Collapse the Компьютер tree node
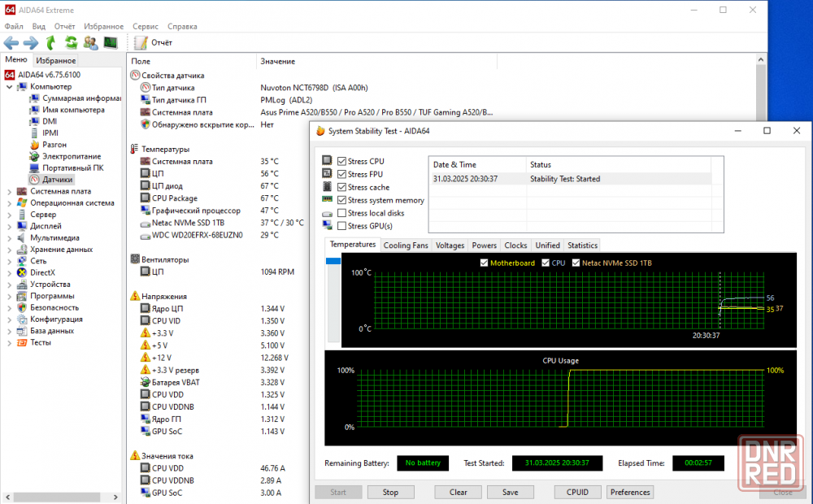 (9, 87)
